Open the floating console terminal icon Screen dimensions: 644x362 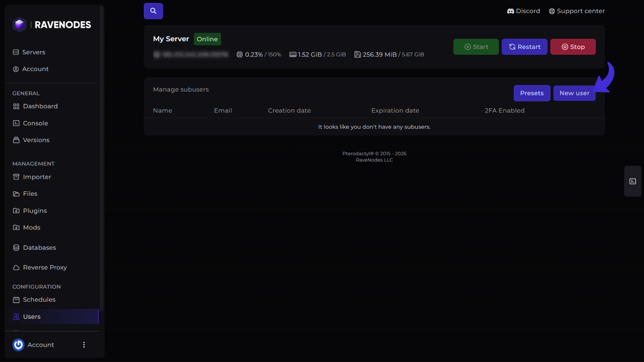click(x=633, y=181)
